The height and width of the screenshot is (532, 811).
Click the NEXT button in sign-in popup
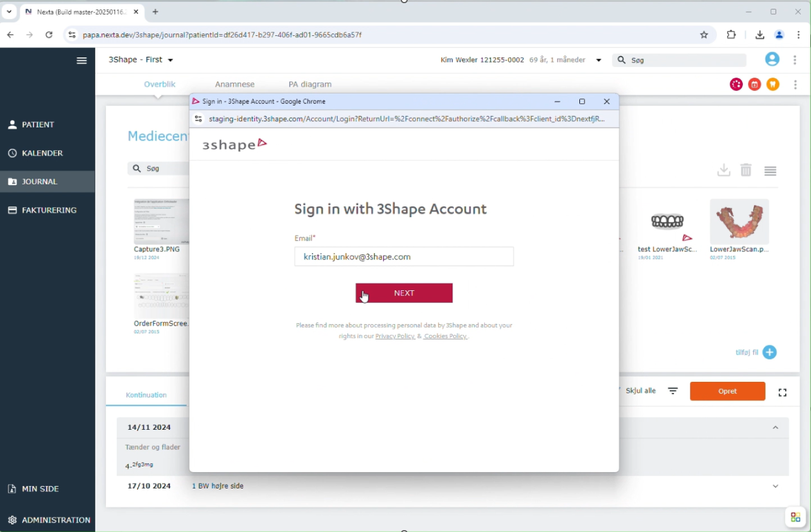(404, 293)
